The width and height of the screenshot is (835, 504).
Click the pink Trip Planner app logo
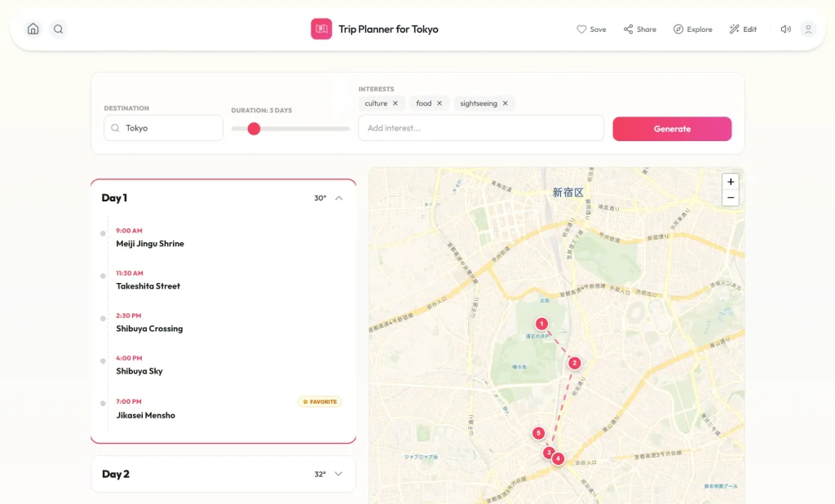[321, 29]
